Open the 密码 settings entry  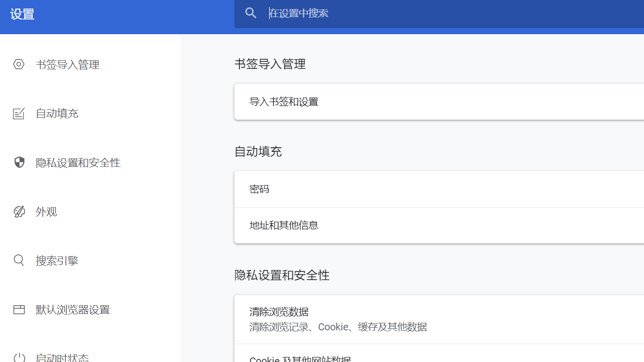(x=259, y=189)
